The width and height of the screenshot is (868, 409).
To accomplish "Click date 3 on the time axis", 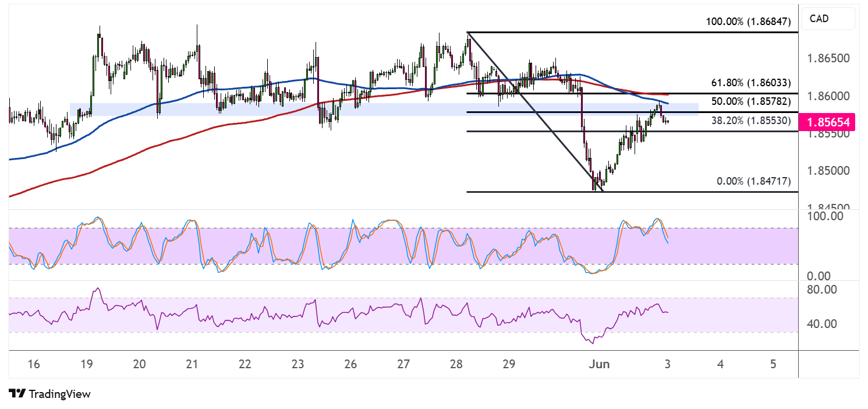I will [x=667, y=365].
